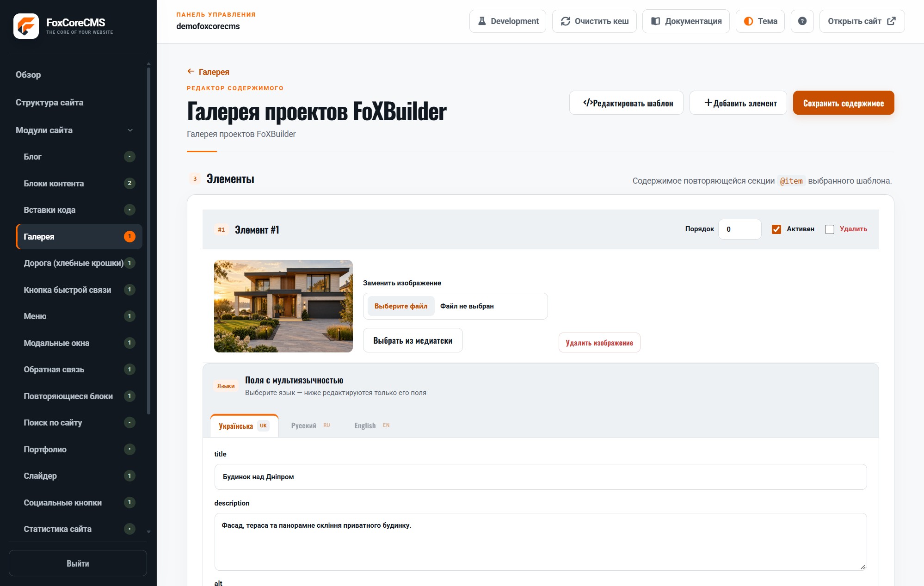This screenshot has height=586, width=924.
Task: Click the Блог status dot badge
Action: (x=129, y=157)
